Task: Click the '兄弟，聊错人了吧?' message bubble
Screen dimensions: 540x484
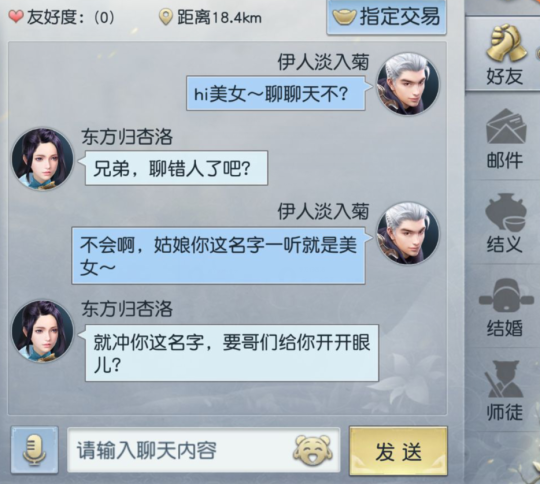Action: click(176, 168)
